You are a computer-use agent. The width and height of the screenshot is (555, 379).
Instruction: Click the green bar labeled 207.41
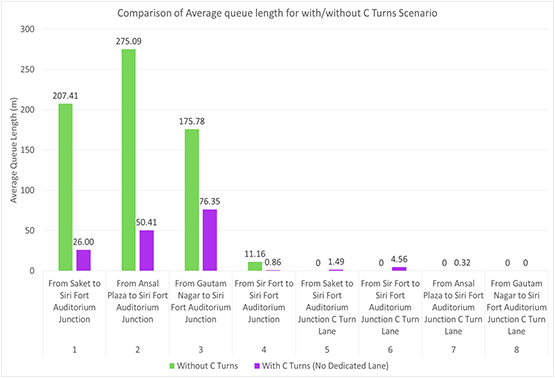coord(65,187)
